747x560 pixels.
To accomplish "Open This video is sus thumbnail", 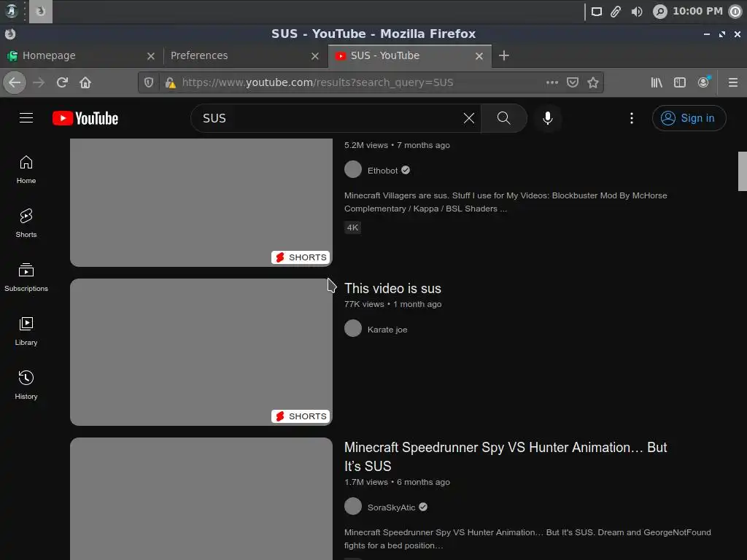I will [x=201, y=352].
